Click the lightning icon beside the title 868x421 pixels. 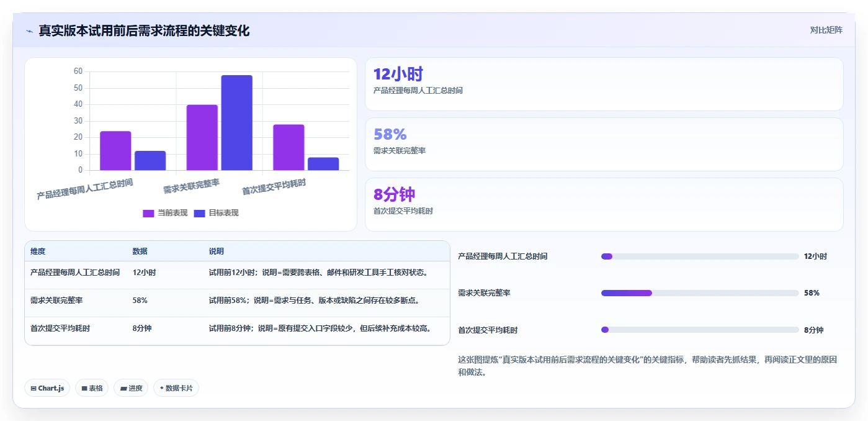(30, 31)
